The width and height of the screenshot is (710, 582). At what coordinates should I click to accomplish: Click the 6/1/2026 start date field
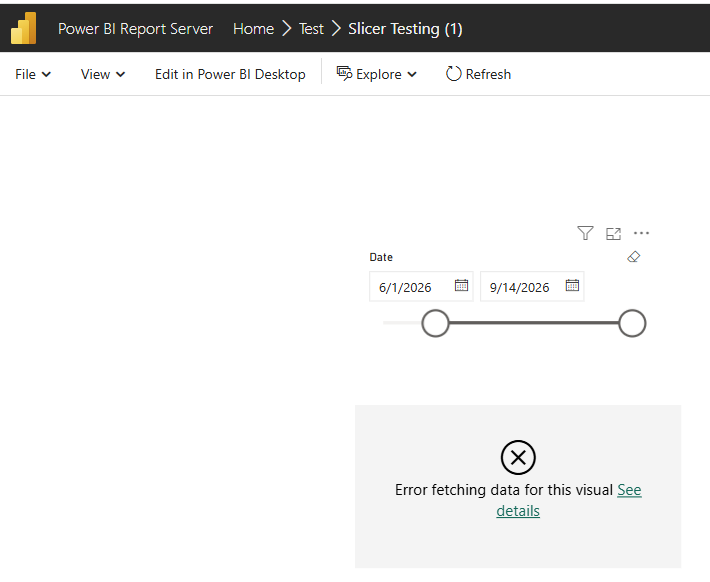(421, 287)
